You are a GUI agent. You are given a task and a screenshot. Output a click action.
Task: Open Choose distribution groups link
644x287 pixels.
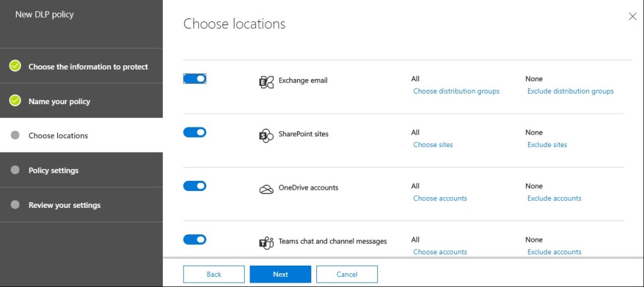click(x=456, y=91)
